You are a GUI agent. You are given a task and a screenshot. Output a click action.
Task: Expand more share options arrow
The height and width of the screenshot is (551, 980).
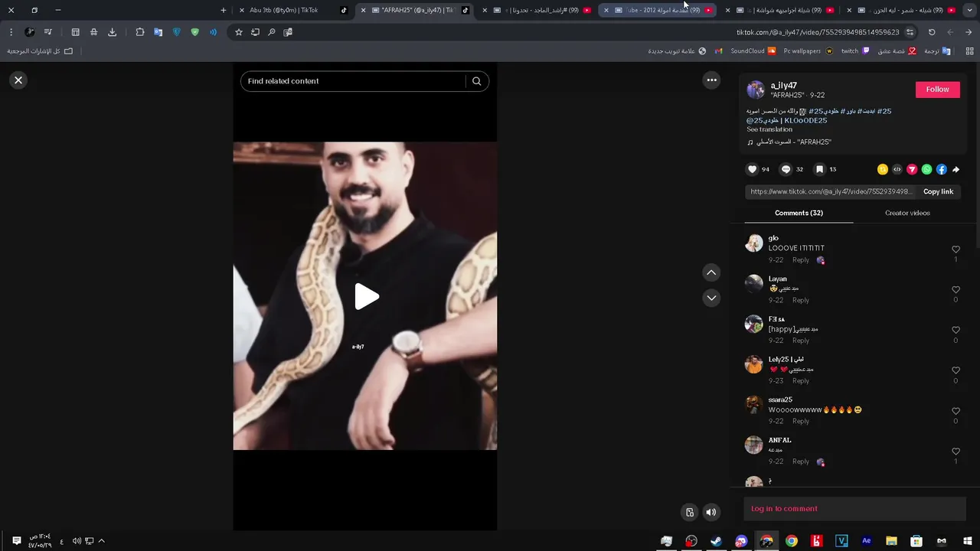(x=955, y=169)
